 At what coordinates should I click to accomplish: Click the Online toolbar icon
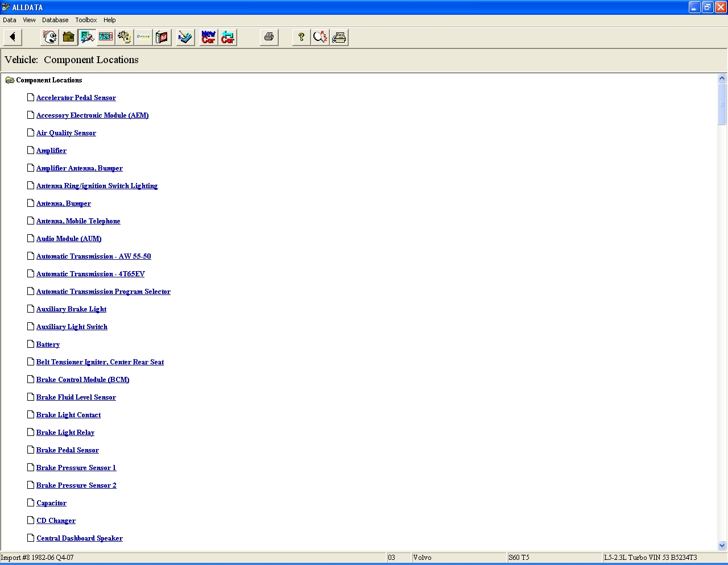tap(143, 38)
